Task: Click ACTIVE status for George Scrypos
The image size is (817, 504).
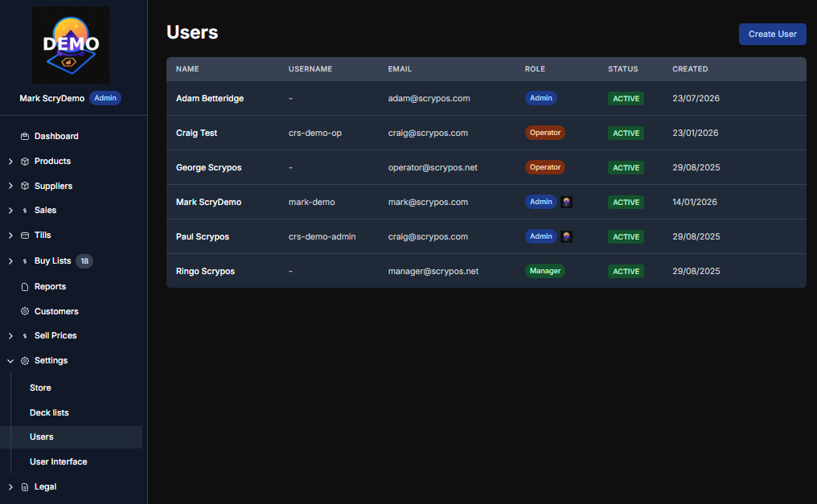Action: pos(626,168)
